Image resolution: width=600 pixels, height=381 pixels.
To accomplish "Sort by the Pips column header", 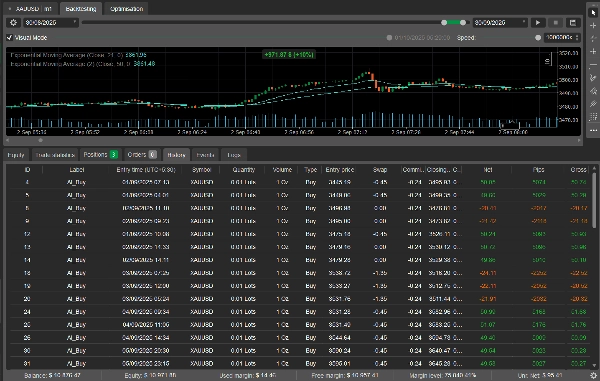I will [x=538, y=169].
